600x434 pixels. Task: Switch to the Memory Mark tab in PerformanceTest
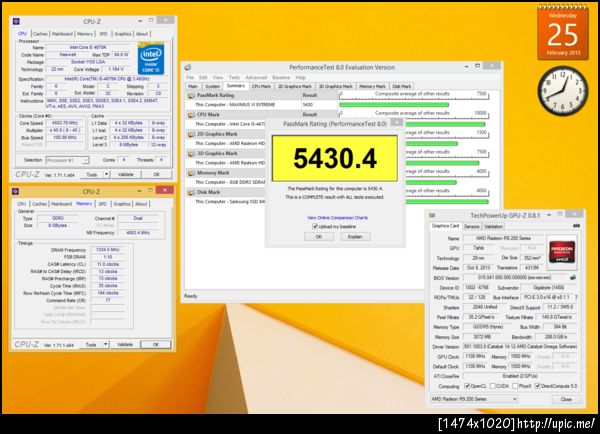pos(372,86)
